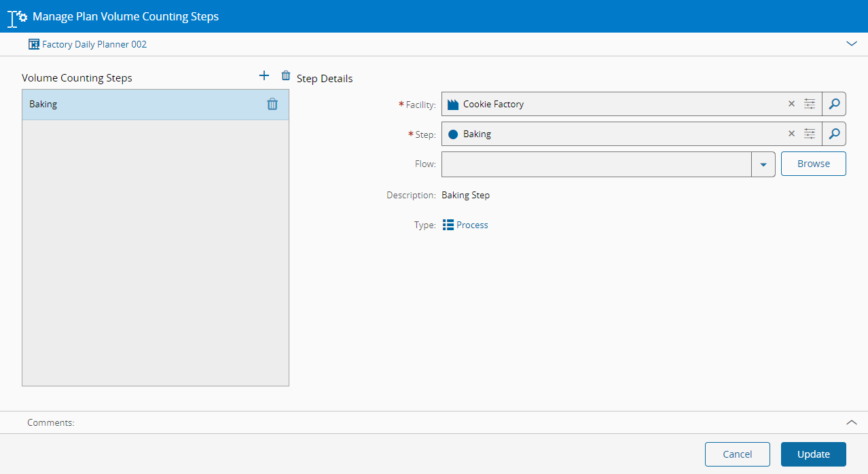The image size is (868, 474).
Task: Open the Flow dropdown arrow
Action: pyautogui.click(x=763, y=164)
